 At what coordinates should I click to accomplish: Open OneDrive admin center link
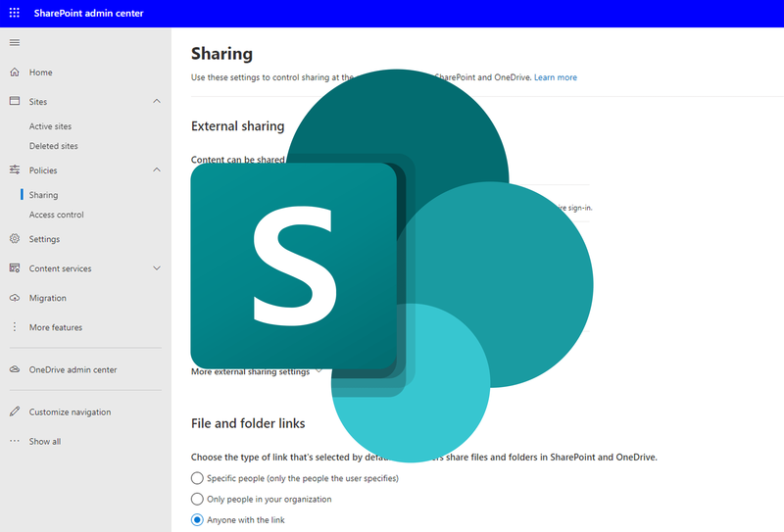73,369
